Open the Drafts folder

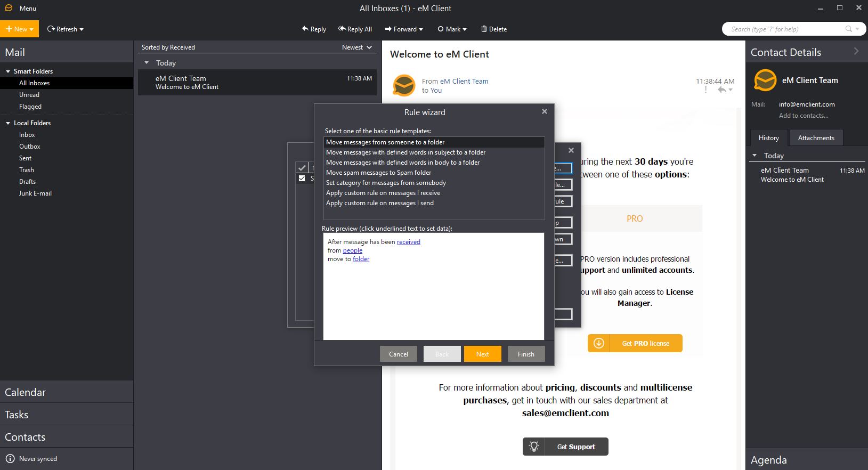(x=67, y=182)
